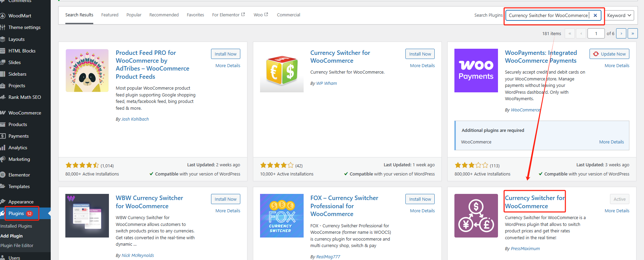Open Elementor sidebar menu

(19, 175)
